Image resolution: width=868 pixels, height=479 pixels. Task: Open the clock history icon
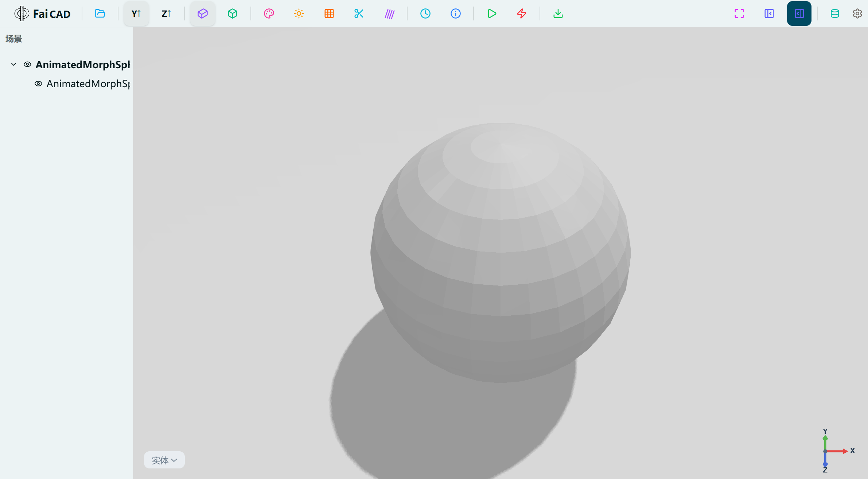pyautogui.click(x=425, y=13)
